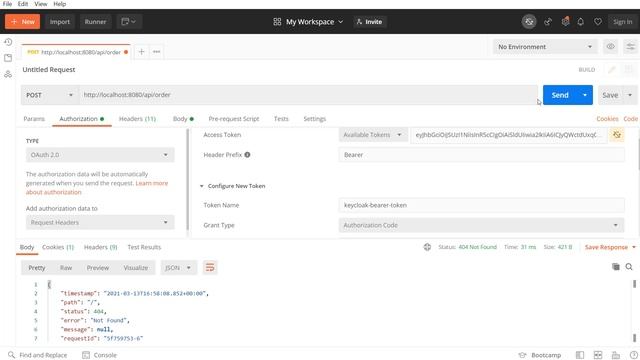The height and width of the screenshot is (360, 640).
Task: Click the Import button
Action: pyautogui.click(x=60, y=22)
